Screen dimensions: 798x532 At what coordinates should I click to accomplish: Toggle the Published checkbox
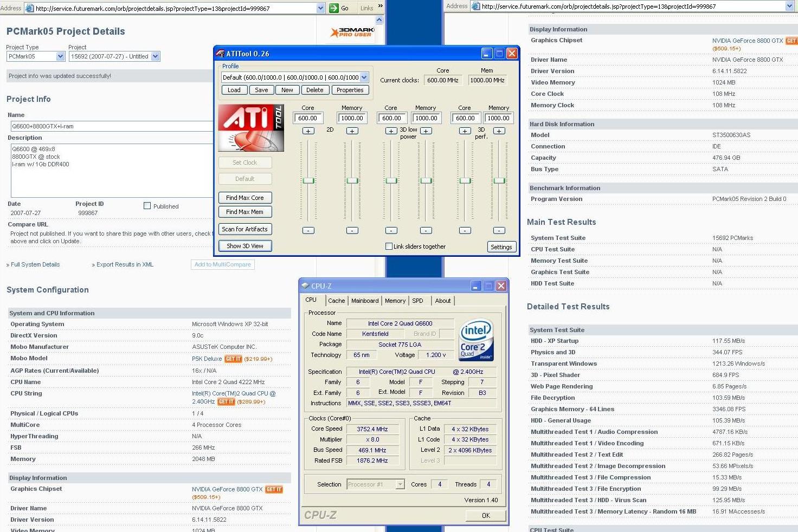pyautogui.click(x=147, y=206)
